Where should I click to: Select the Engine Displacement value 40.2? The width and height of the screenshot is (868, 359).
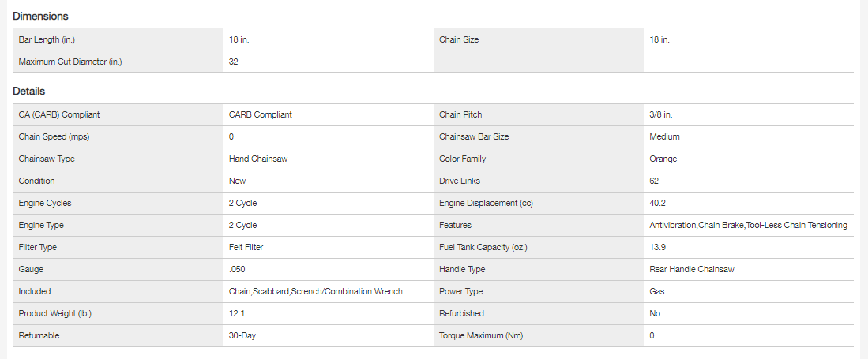click(x=657, y=203)
